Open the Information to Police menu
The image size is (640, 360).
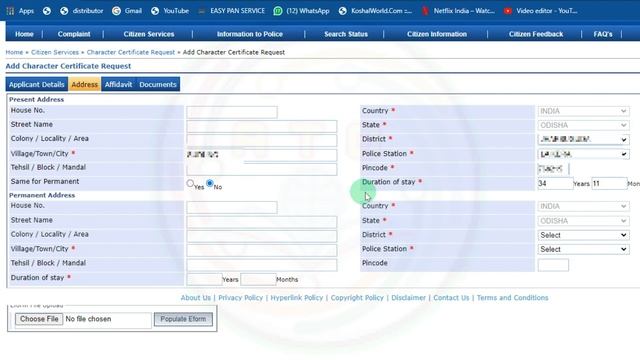pos(250,34)
